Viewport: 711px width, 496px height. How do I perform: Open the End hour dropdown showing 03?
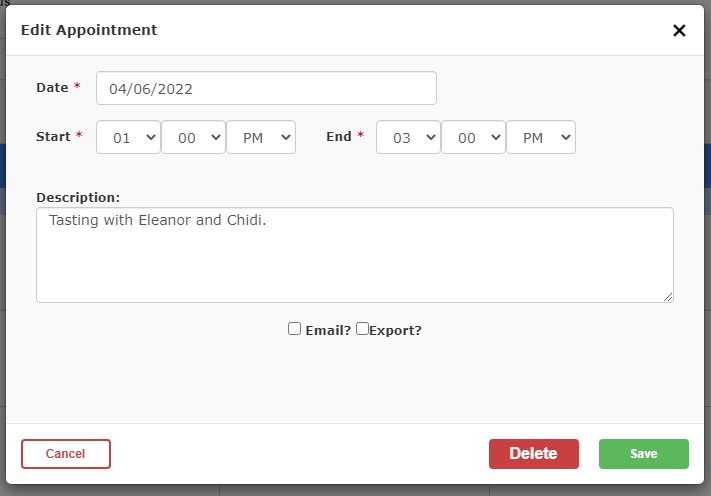(408, 137)
